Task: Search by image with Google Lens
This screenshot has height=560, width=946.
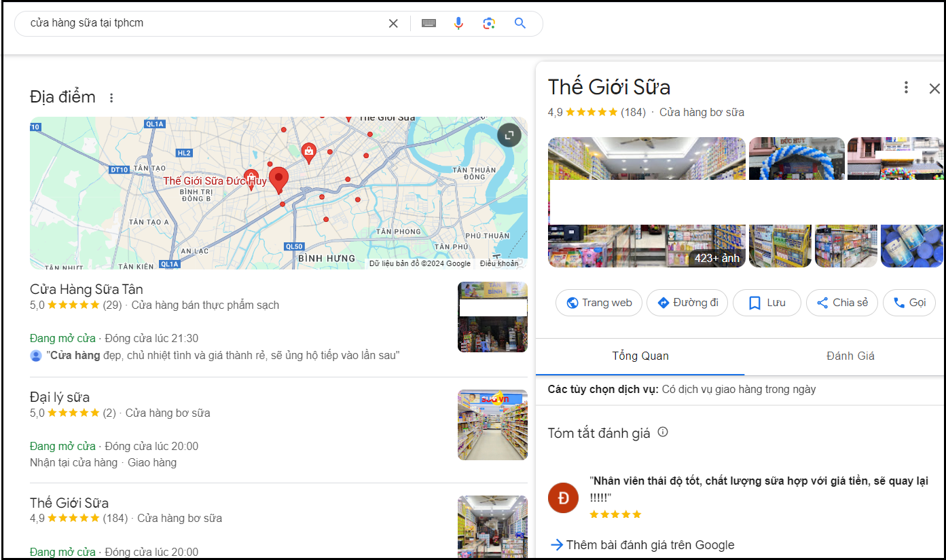Action: coord(489,23)
